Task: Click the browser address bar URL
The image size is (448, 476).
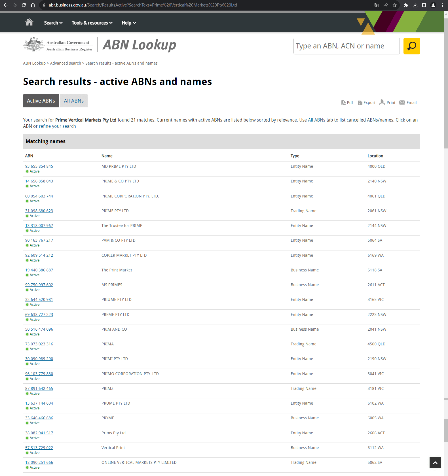Action: point(143,5)
